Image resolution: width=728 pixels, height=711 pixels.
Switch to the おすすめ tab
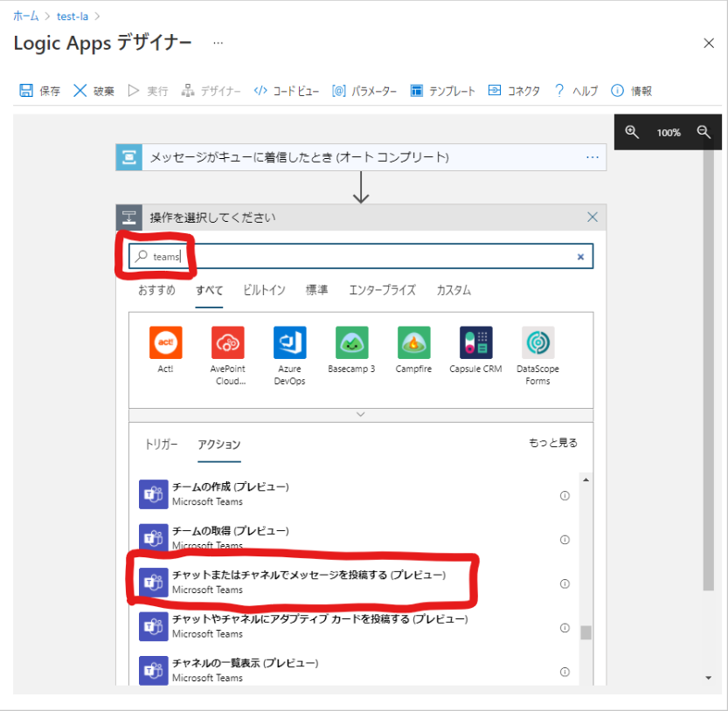(x=157, y=291)
